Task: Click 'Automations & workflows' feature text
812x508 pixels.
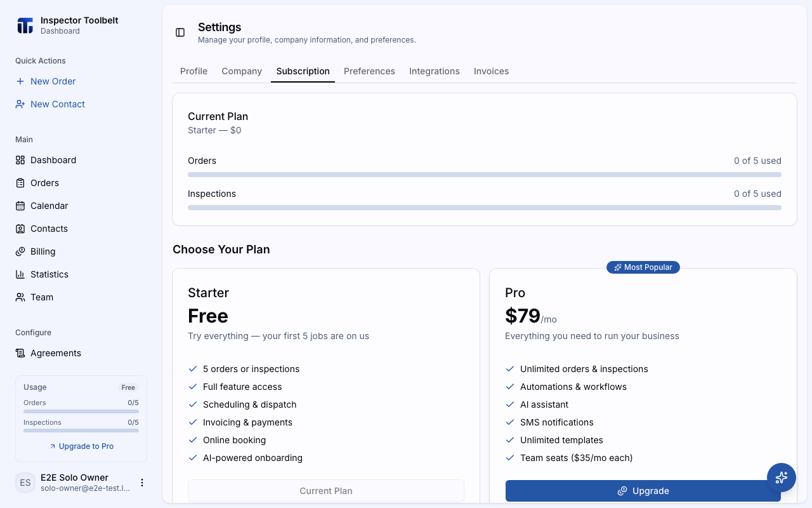Action: coord(573,387)
